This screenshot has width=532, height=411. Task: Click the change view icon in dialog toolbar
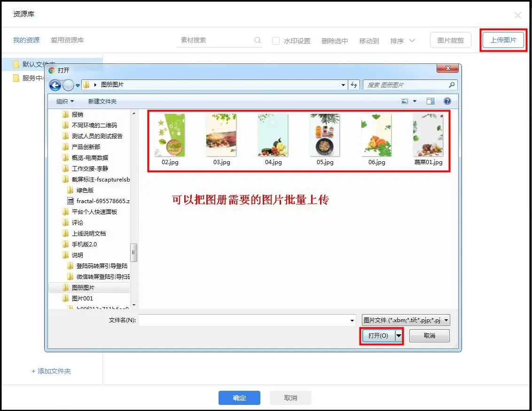tap(405, 101)
